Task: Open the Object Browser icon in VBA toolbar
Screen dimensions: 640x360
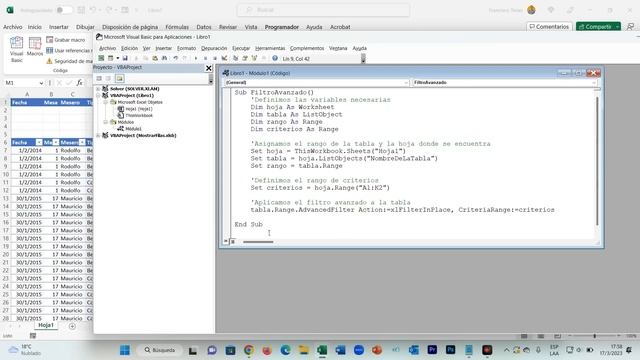Action: (254, 58)
